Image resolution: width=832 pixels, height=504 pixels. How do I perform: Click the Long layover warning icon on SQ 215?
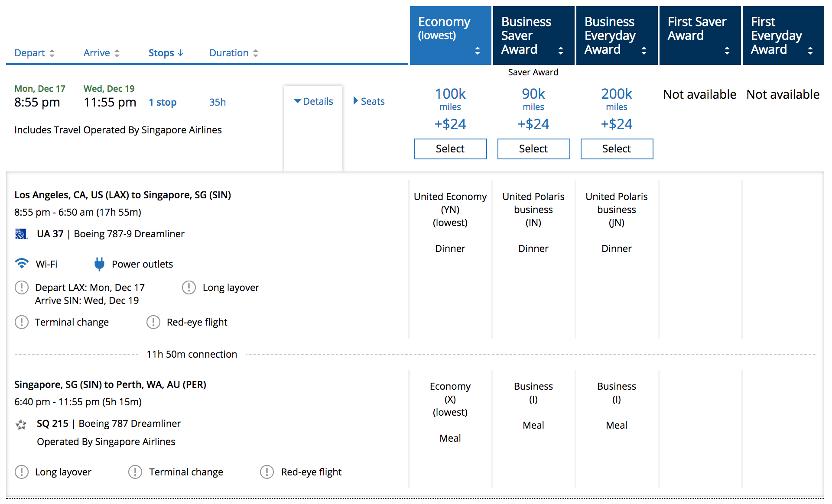(x=22, y=472)
